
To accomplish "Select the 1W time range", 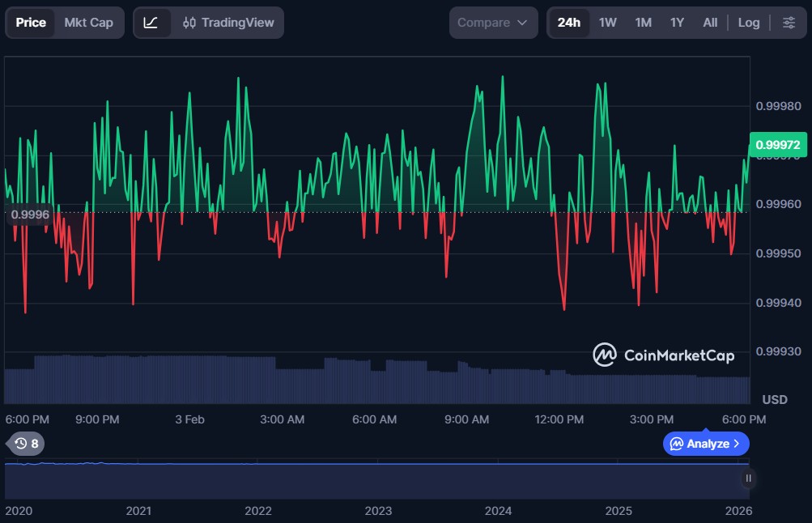I will click(x=607, y=23).
